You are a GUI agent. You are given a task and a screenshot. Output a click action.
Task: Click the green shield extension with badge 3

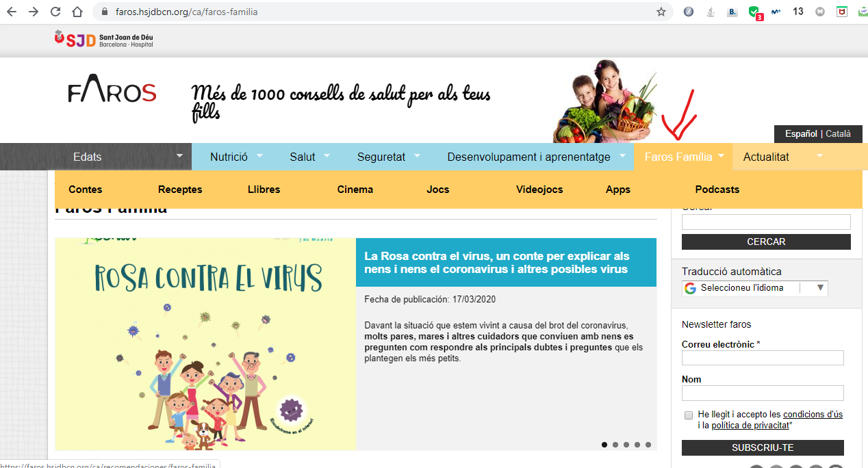754,12
